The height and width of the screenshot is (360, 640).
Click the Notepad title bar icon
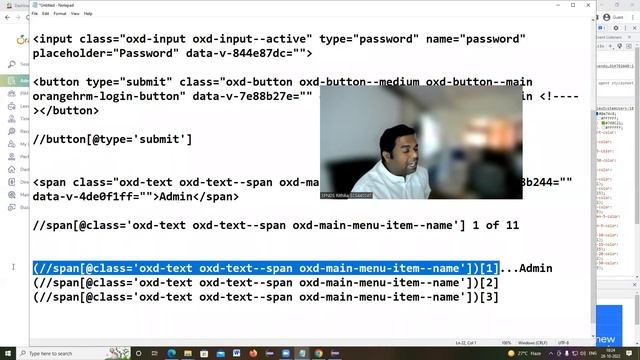pos(35,5)
